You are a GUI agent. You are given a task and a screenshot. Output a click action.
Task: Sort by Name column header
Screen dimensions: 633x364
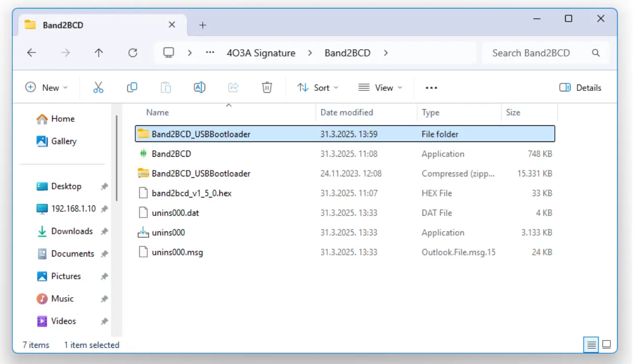tap(157, 112)
